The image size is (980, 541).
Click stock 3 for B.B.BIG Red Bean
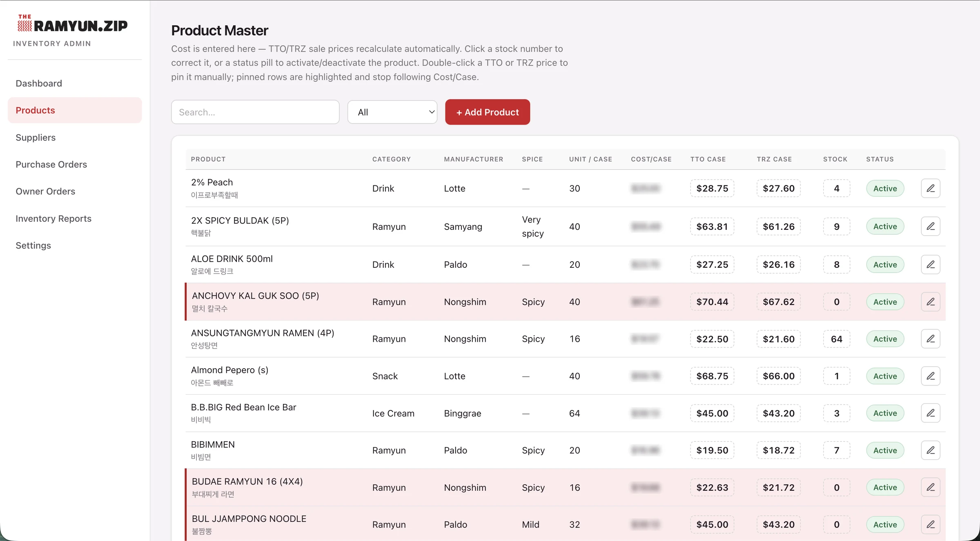click(x=837, y=413)
